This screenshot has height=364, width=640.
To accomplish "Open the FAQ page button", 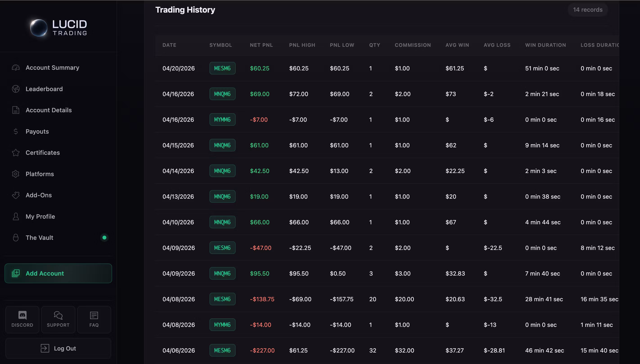I will click(94, 319).
